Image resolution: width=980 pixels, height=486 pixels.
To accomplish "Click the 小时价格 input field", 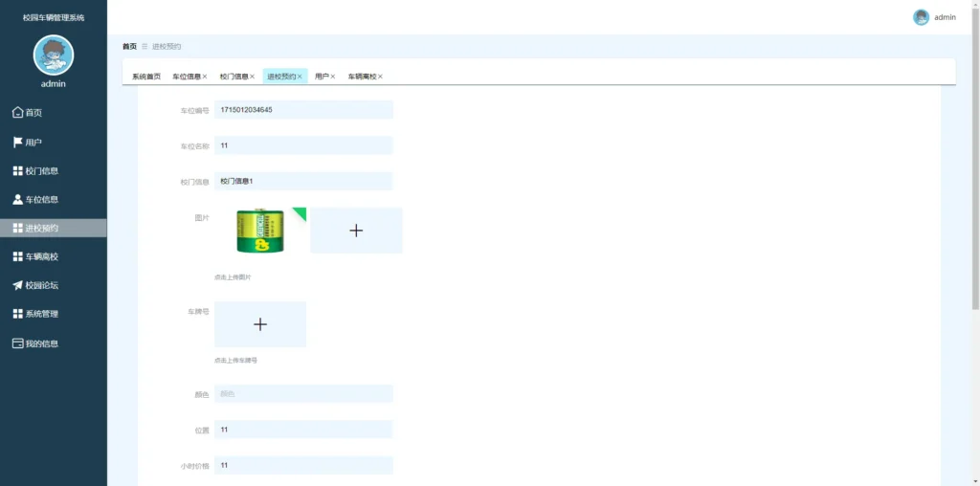I will click(303, 465).
